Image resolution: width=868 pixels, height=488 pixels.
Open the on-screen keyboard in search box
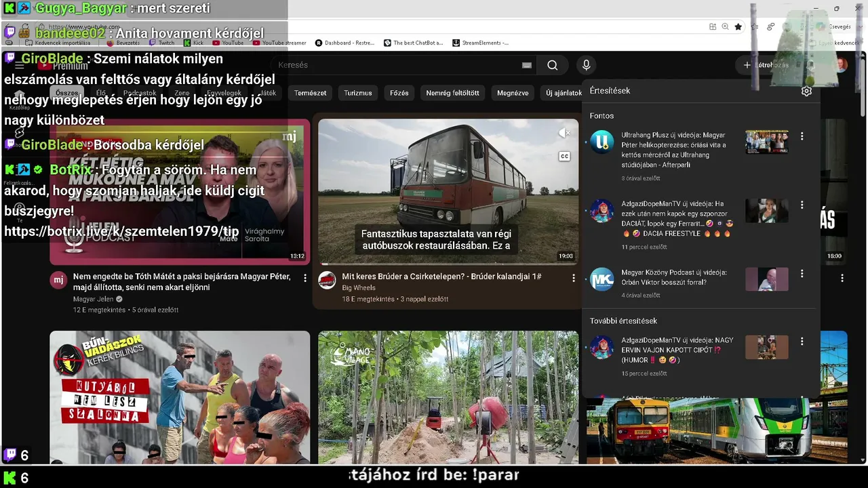[527, 65]
